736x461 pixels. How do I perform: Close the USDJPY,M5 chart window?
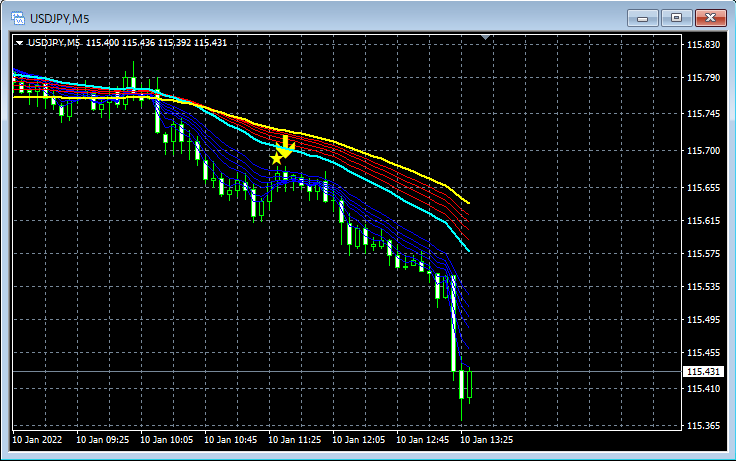[711, 18]
